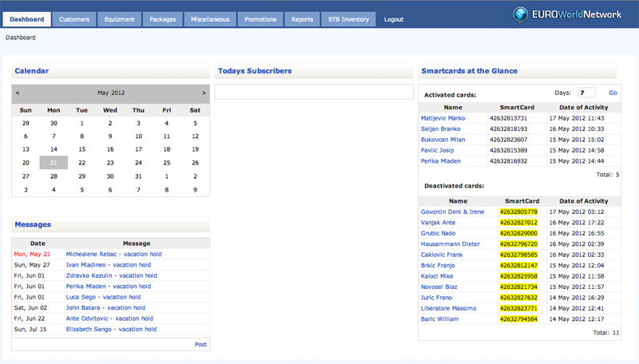Go to next month in calendar

pyautogui.click(x=204, y=93)
